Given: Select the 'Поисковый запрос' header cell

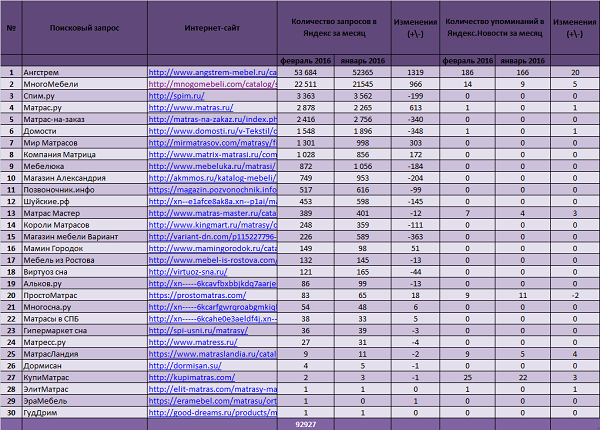Looking at the screenshot, I should click(85, 28).
